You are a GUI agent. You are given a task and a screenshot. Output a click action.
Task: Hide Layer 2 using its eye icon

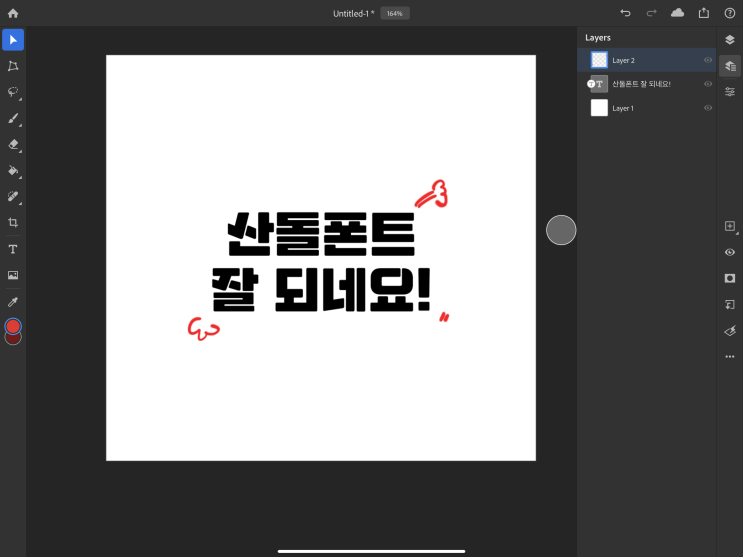click(x=708, y=60)
